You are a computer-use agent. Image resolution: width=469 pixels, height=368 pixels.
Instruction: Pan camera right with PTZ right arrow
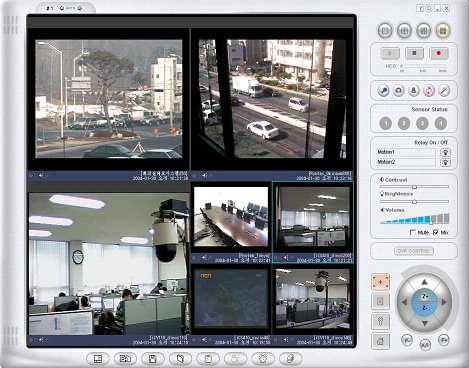pyautogui.click(x=444, y=302)
